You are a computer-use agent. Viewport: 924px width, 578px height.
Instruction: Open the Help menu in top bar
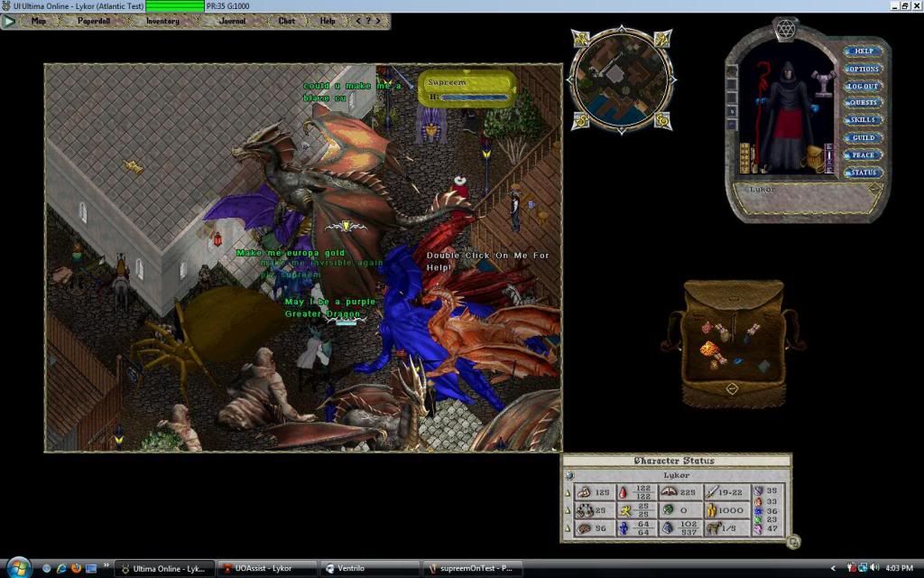coord(328,22)
